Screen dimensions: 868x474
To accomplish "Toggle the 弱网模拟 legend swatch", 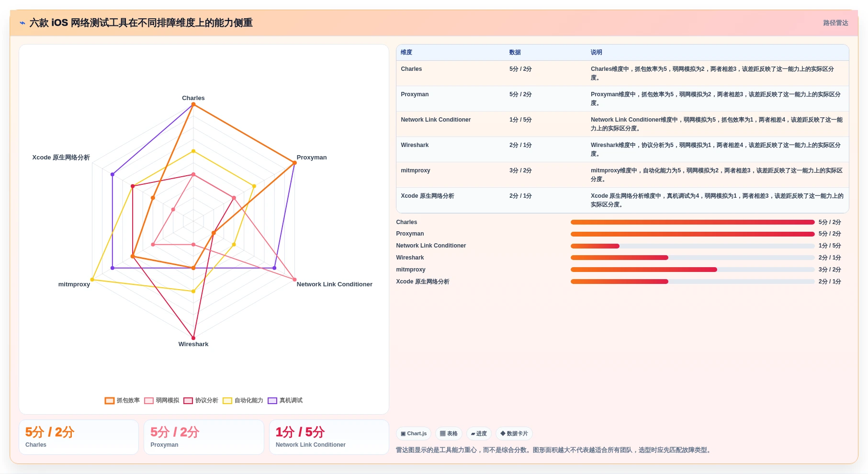I will point(149,401).
